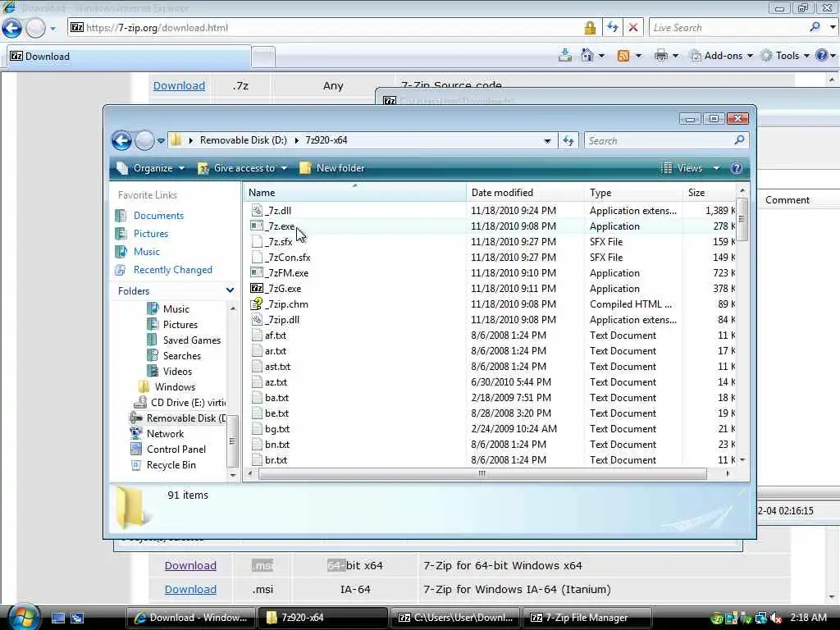Viewport: 840px width, 630px height.
Task: Select Windows folder in folder tree
Action: click(x=175, y=387)
